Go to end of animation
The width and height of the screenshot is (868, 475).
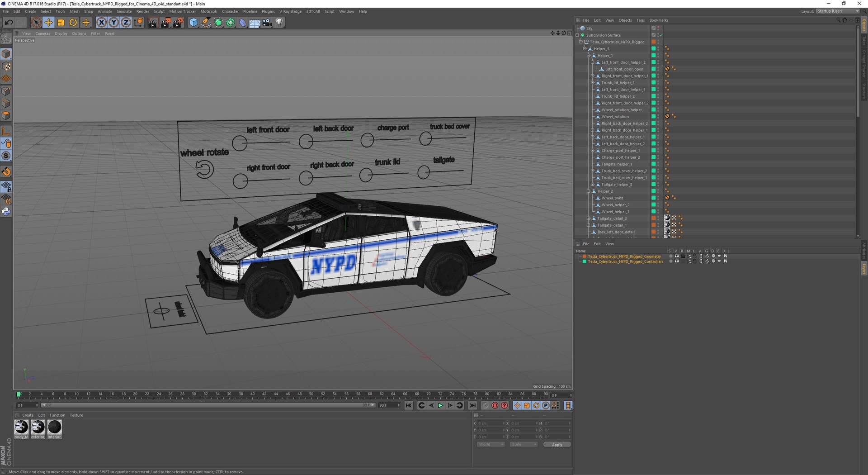click(x=472, y=405)
